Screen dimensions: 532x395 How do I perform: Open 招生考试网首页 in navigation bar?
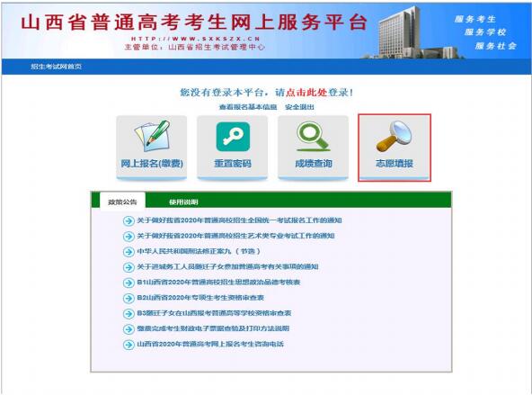point(57,67)
